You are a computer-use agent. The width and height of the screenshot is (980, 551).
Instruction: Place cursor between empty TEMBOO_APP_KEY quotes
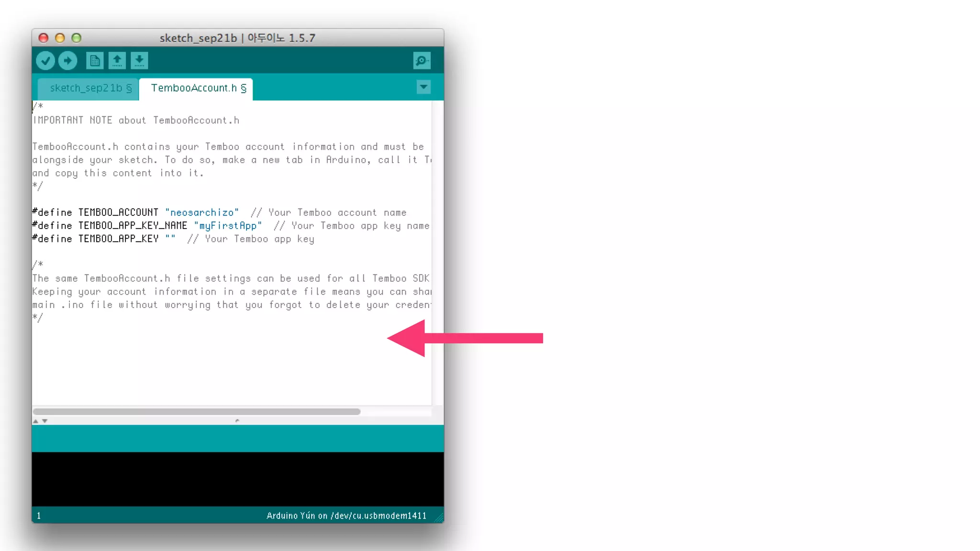coord(170,239)
